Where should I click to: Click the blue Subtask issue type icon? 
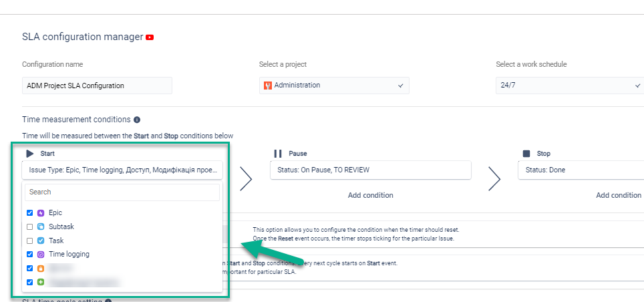coord(41,226)
